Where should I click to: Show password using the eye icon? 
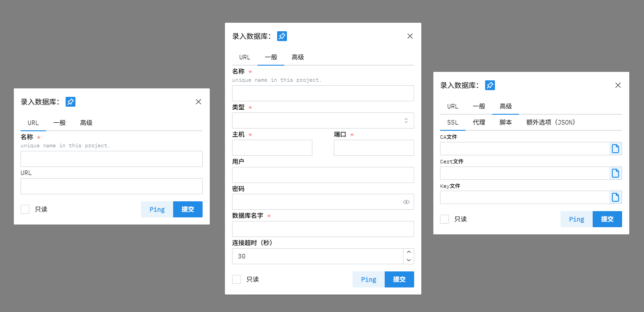406,202
